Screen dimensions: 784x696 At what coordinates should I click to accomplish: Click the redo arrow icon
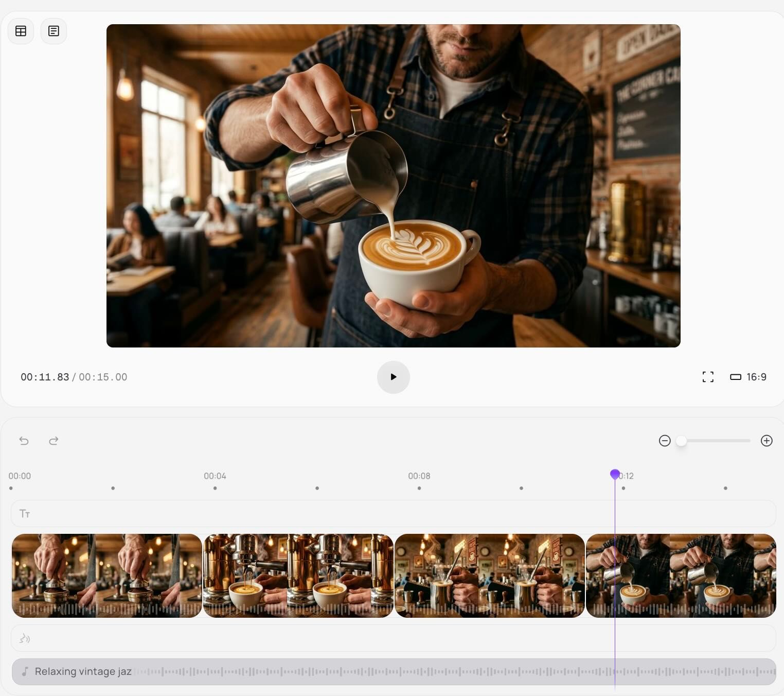tap(54, 441)
